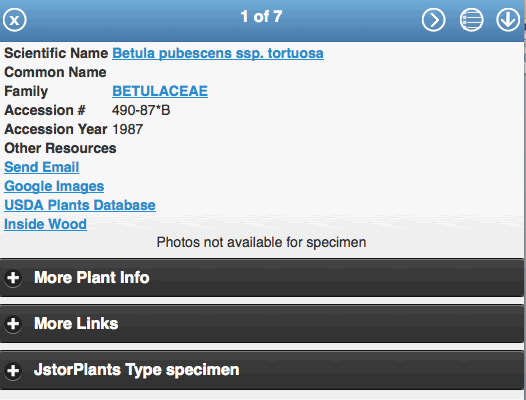Image resolution: width=526 pixels, height=400 pixels.
Task: Click the Photos not available for specimen text
Action: tap(261, 242)
